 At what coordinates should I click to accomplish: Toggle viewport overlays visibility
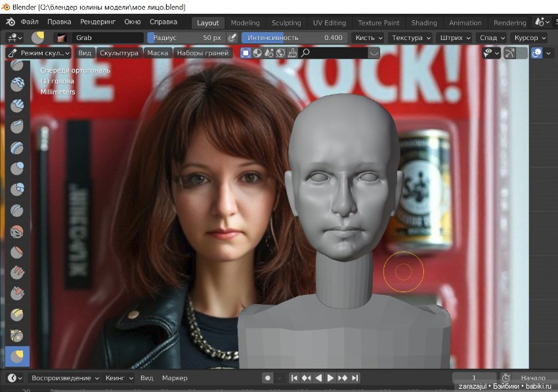pyautogui.click(x=536, y=53)
